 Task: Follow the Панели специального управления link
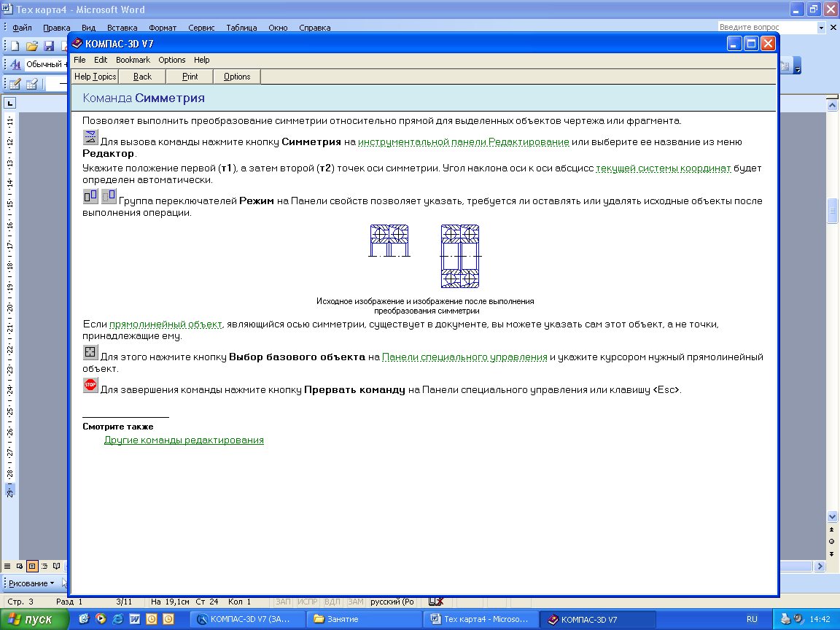click(464, 357)
